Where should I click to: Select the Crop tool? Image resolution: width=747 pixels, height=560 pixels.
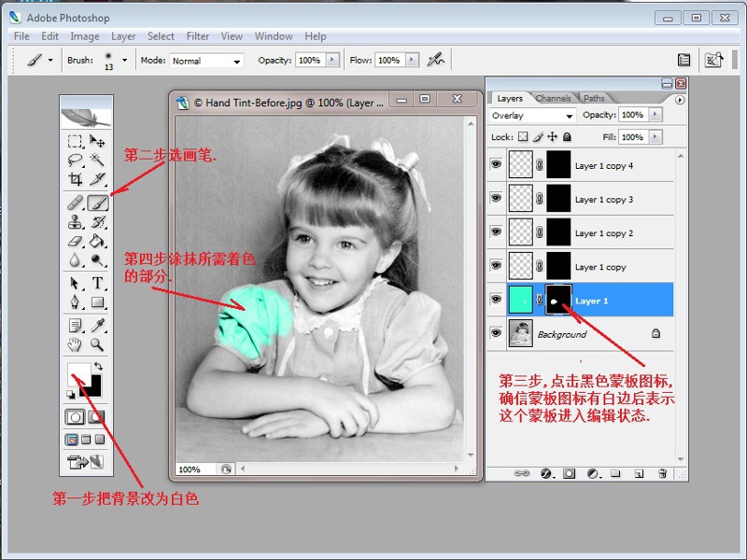pos(75,180)
